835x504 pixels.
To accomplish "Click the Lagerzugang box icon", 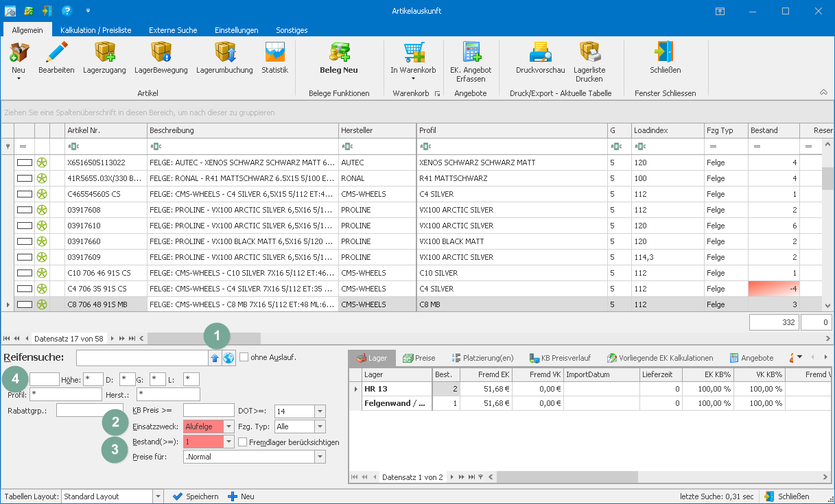I will coord(105,52).
